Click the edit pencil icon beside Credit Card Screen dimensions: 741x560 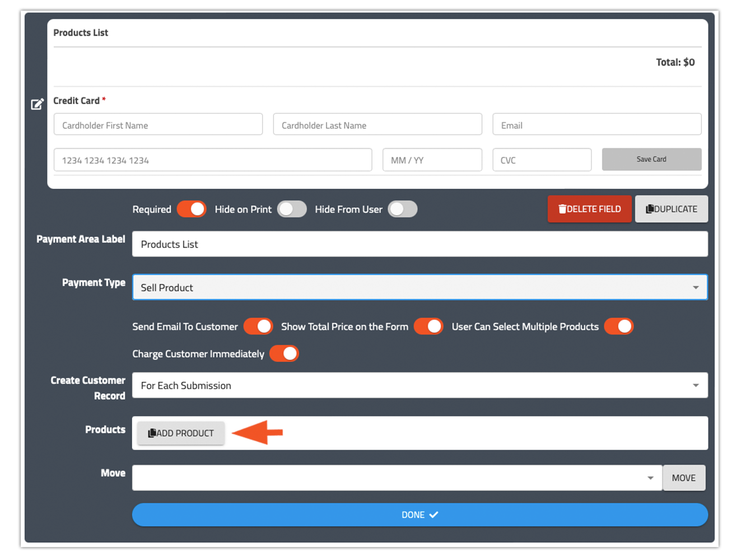[x=37, y=104]
